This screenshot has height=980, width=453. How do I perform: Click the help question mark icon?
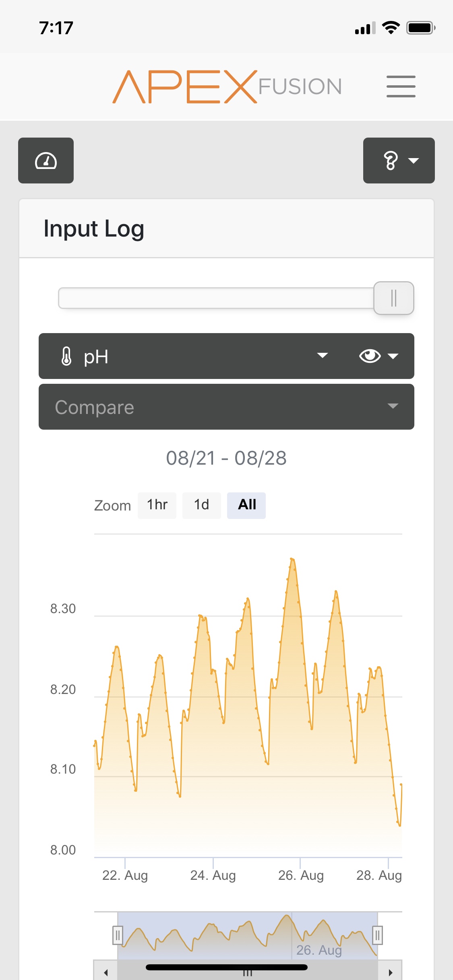tap(391, 161)
